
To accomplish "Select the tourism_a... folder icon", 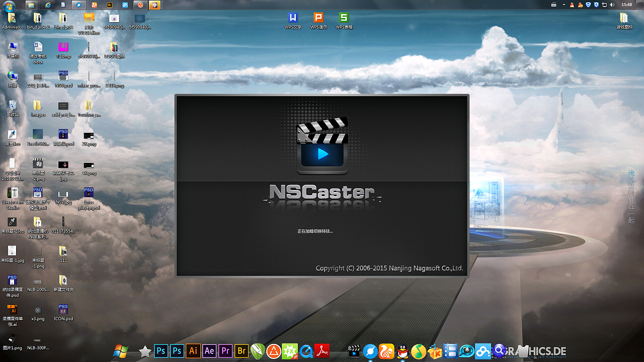I will pyautogui.click(x=89, y=109).
